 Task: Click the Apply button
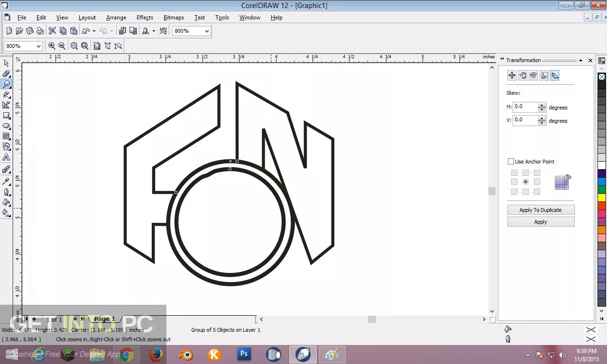541,222
